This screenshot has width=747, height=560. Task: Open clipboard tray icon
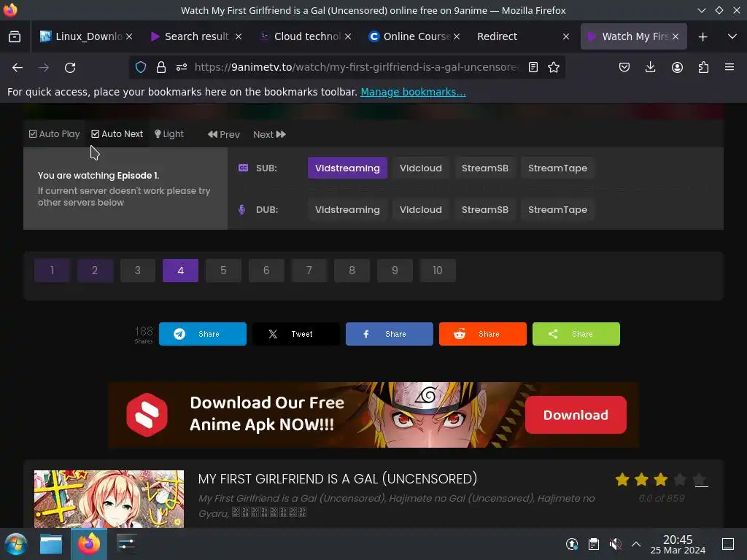point(594,544)
